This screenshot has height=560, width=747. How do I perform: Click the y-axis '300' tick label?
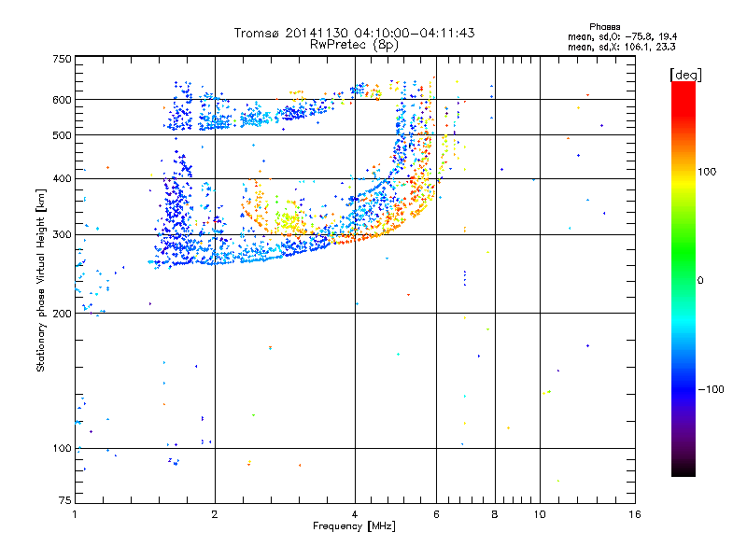[62, 235]
